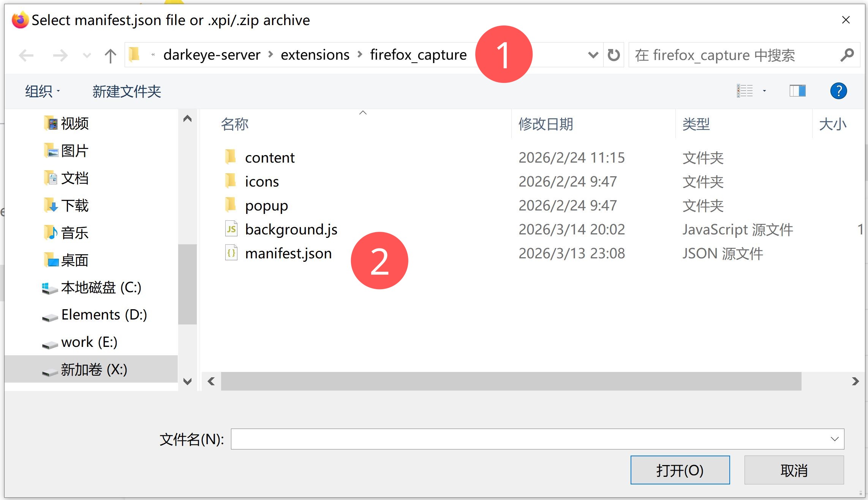Toggle the preview pane icon

(x=797, y=91)
